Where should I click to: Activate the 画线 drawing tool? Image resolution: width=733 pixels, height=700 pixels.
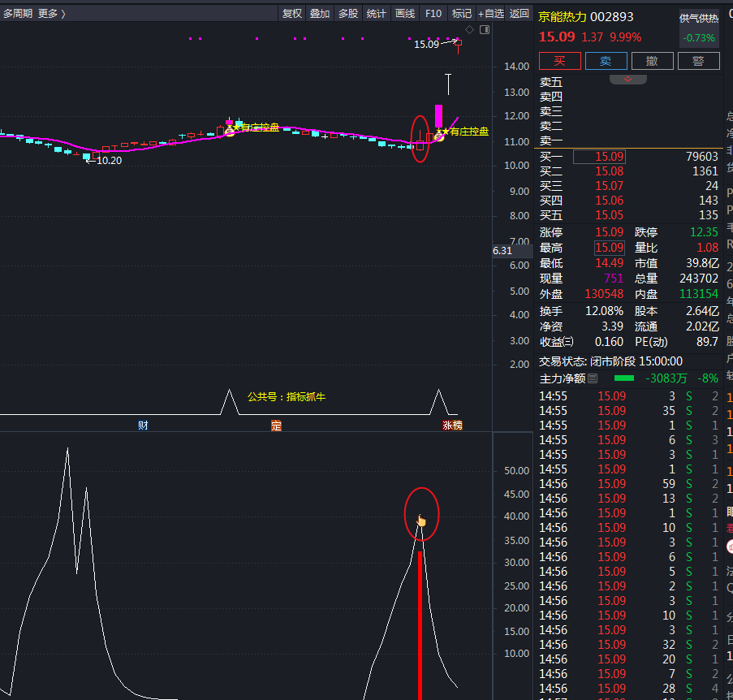[405, 14]
